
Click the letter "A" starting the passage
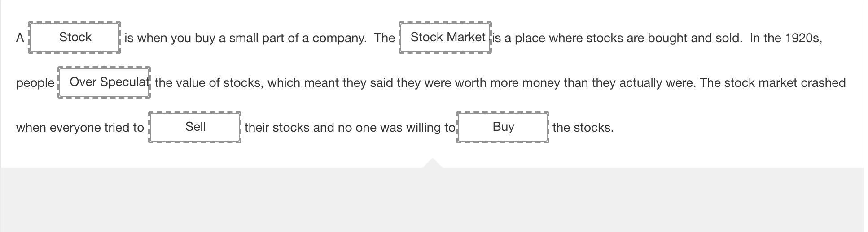point(20,38)
